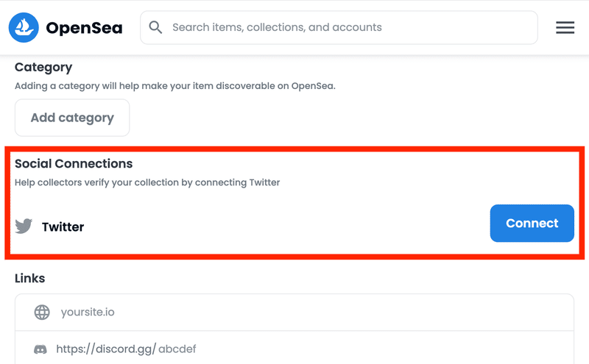Click the Discord logo icon
The width and height of the screenshot is (589, 364).
click(40, 349)
